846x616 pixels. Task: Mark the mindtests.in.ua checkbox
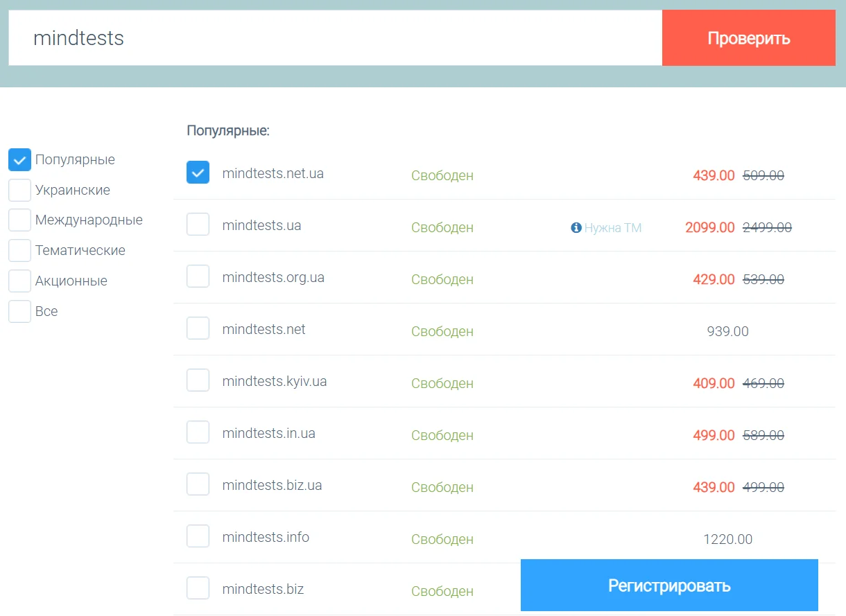click(198, 432)
